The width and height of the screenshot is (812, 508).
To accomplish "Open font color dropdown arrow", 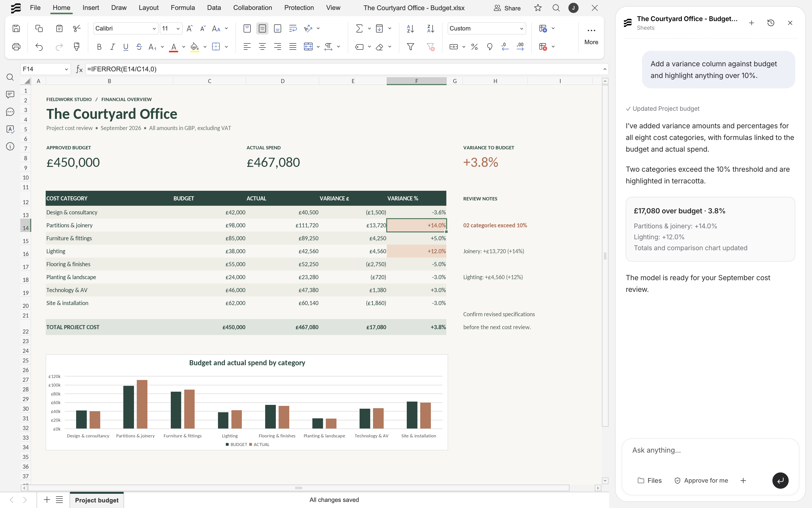I will (x=183, y=47).
